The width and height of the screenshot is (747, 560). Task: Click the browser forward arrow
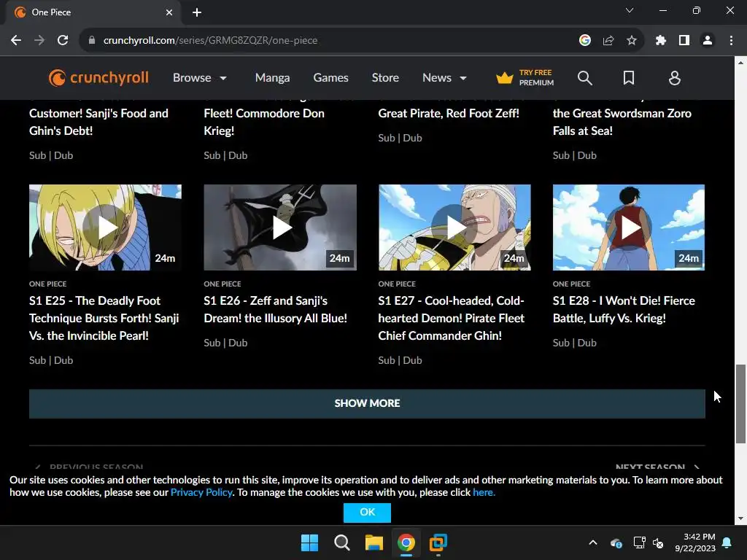[x=39, y=41]
